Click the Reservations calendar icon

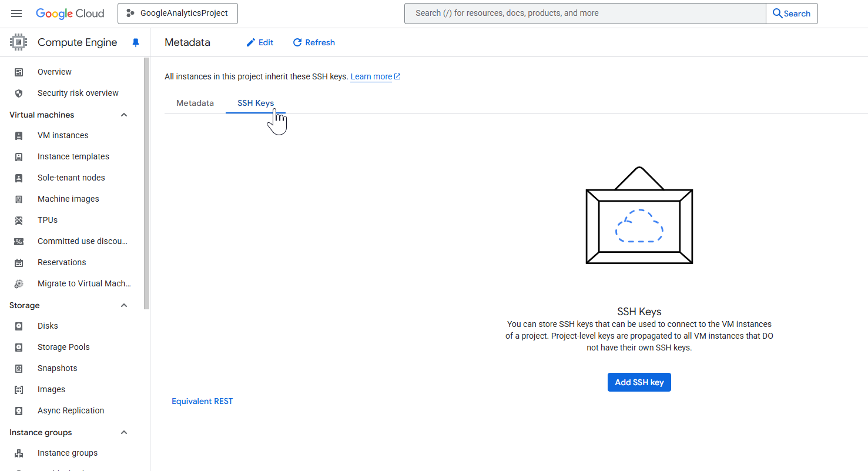(x=19, y=263)
